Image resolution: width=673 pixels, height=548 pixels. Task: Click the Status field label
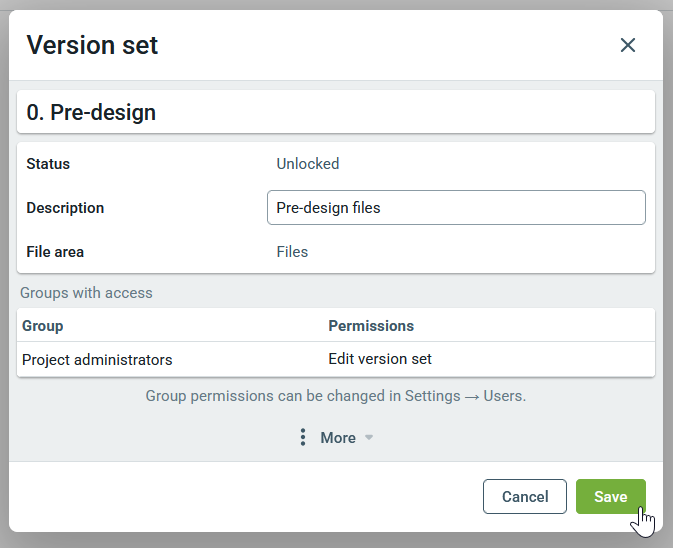tap(48, 164)
